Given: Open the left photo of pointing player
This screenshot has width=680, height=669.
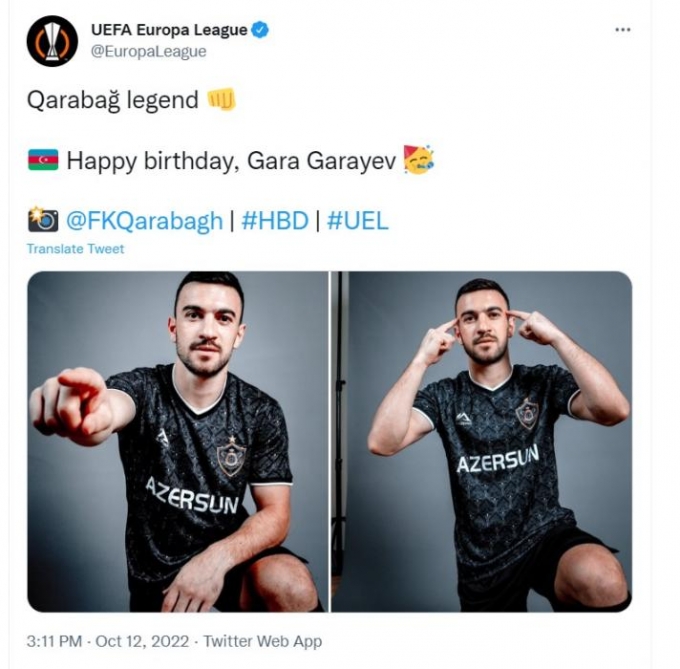Looking at the screenshot, I should tap(178, 441).
